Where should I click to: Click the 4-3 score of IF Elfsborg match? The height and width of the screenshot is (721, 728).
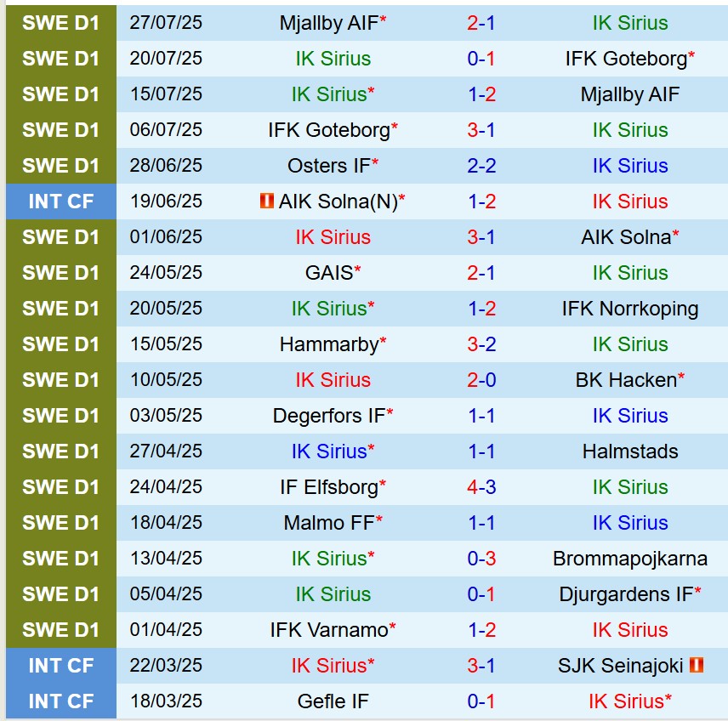(x=481, y=487)
